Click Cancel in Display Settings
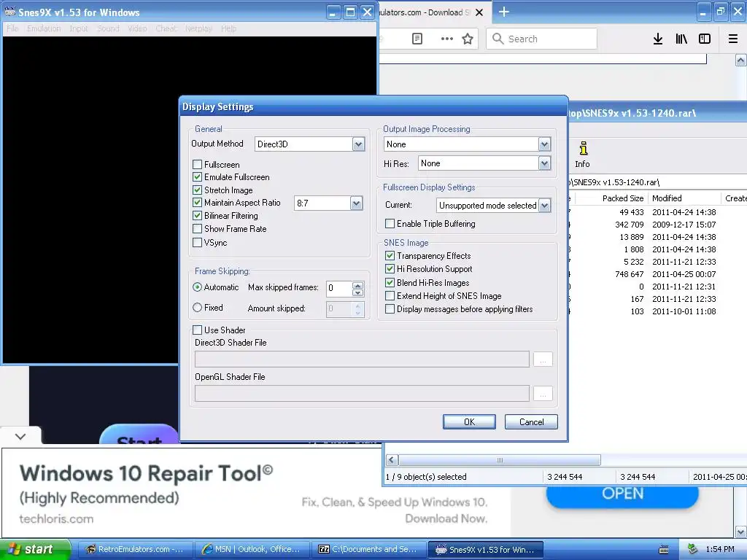747x560 pixels. tap(531, 422)
